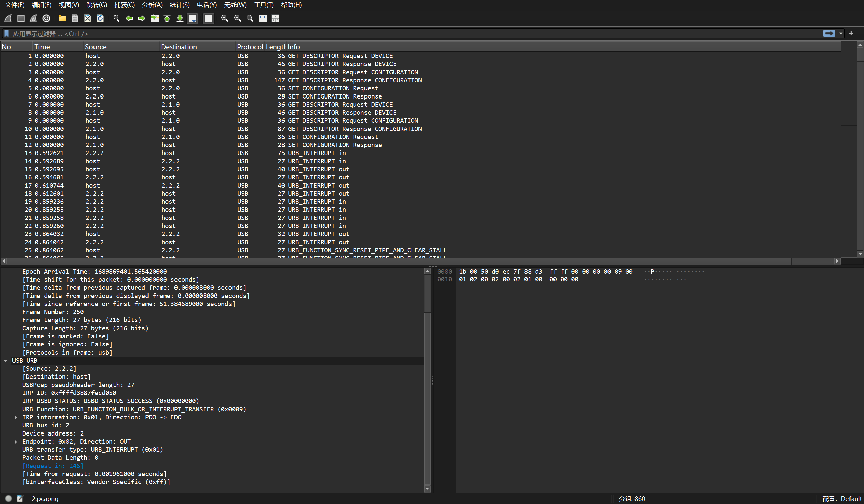Expand the IRP information row
The width and height of the screenshot is (864, 504).
(x=16, y=417)
